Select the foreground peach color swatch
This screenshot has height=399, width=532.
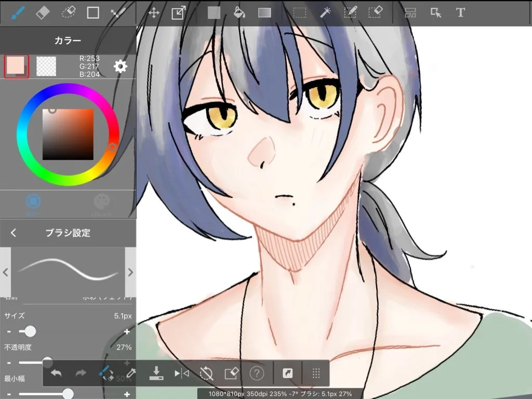click(16, 66)
